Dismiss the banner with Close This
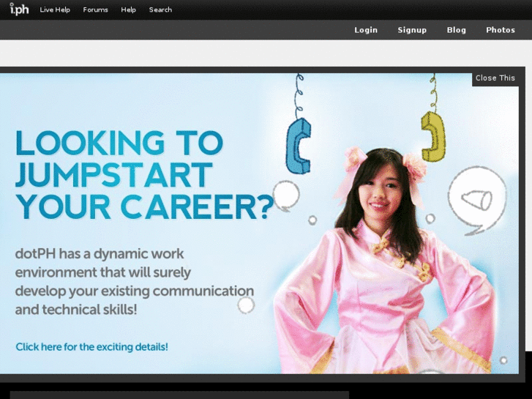Screen dimensions: 532x399 [495, 78]
